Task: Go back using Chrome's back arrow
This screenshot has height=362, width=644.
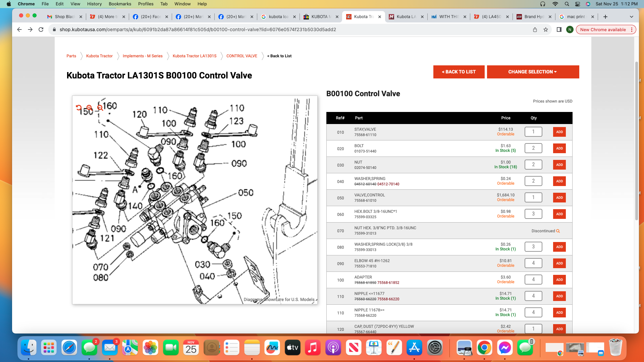Action: coord(19,29)
